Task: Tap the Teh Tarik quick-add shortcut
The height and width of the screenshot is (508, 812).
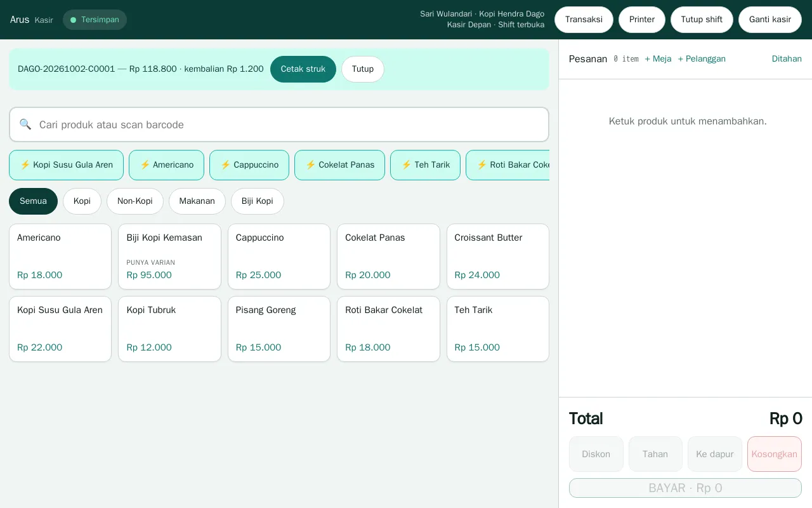Action: 425,165
